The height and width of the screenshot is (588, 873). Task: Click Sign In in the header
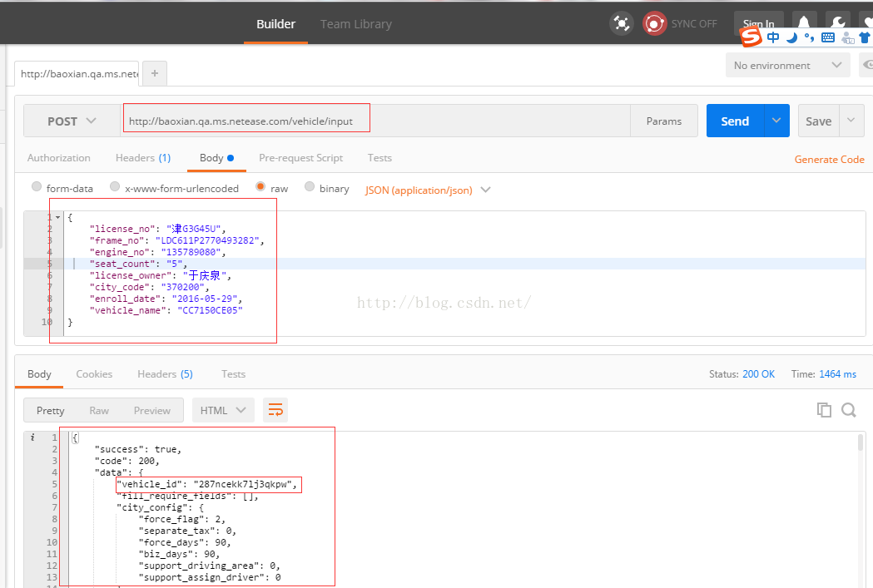758,24
